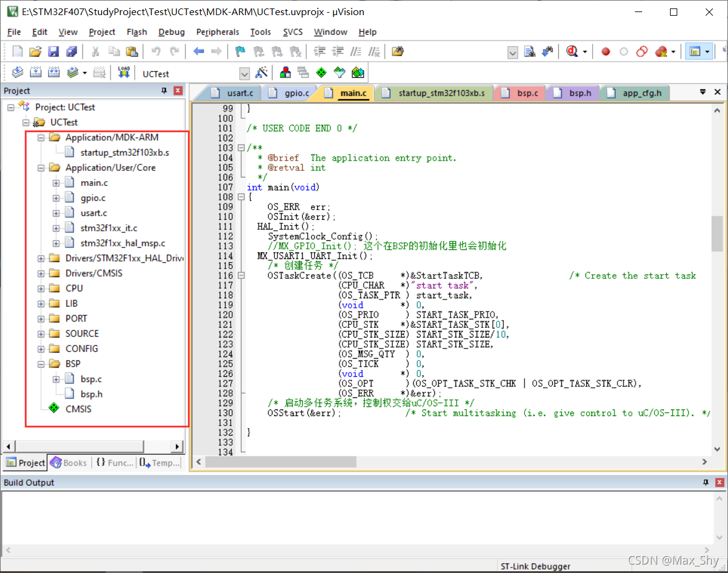Expand the CPU group
This screenshot has height=573, width=728.
coord(41,289)
